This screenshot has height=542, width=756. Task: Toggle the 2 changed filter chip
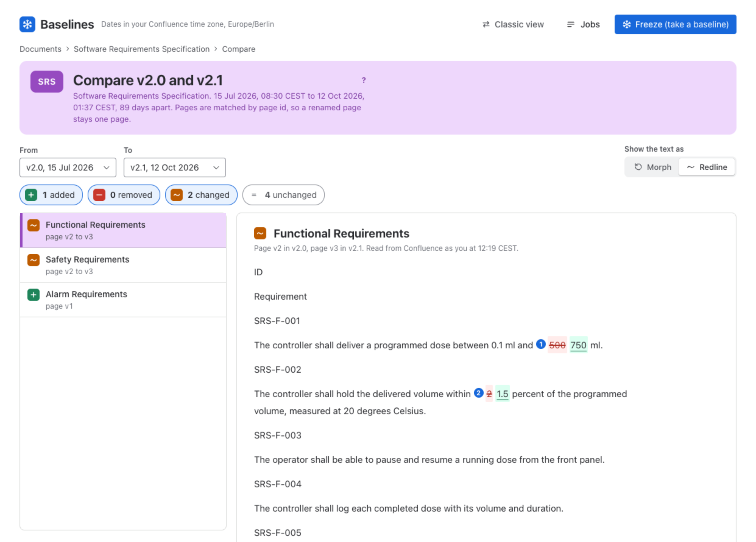(201, 195)
